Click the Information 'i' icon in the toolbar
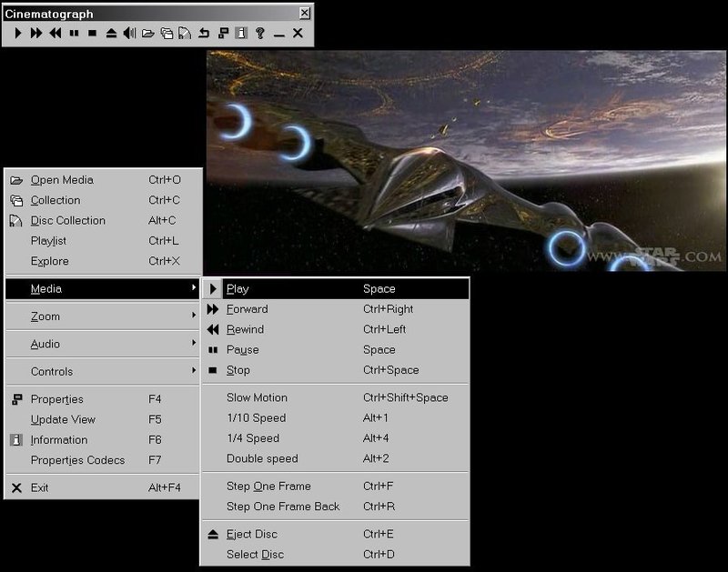 click(x=241, y=33)
